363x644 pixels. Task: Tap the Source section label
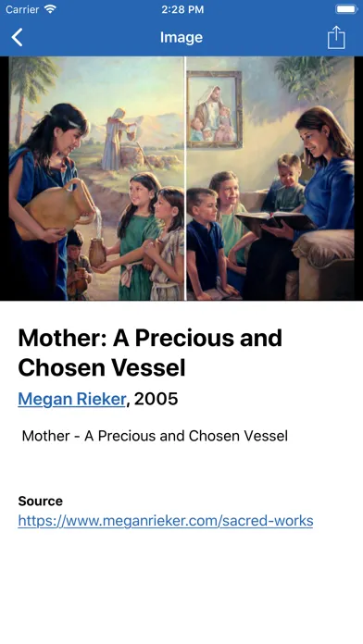click(x=41, y=502)
